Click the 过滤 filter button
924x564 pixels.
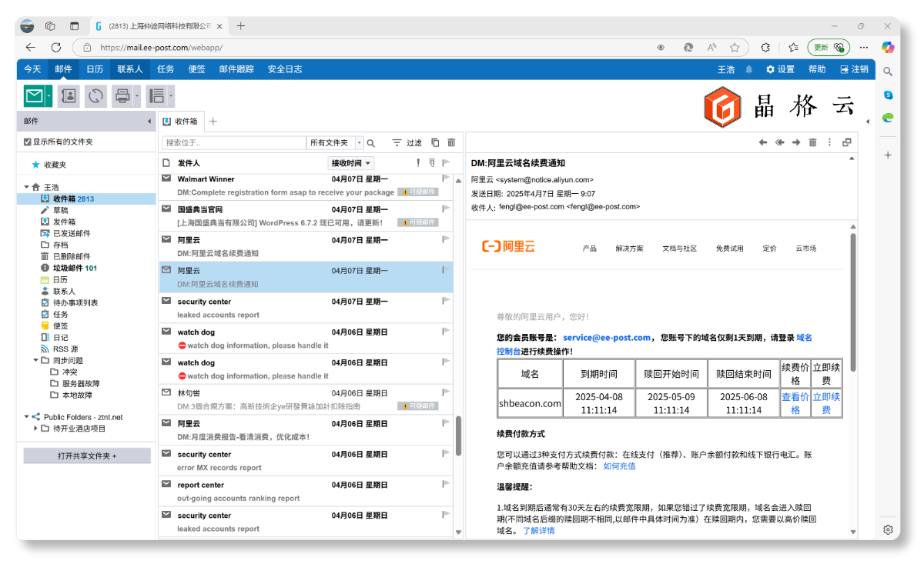(x=407, y=143)
